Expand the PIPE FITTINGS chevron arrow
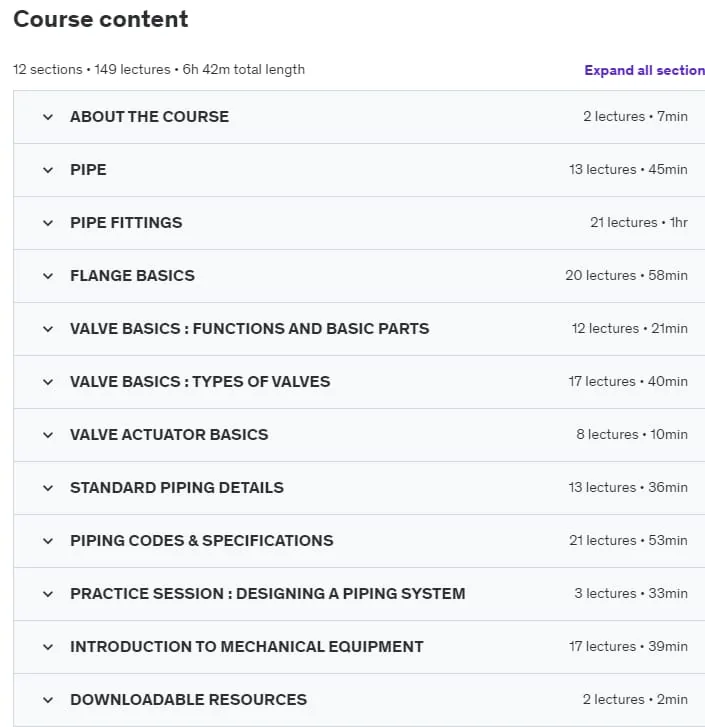 (x=48, y=223)
